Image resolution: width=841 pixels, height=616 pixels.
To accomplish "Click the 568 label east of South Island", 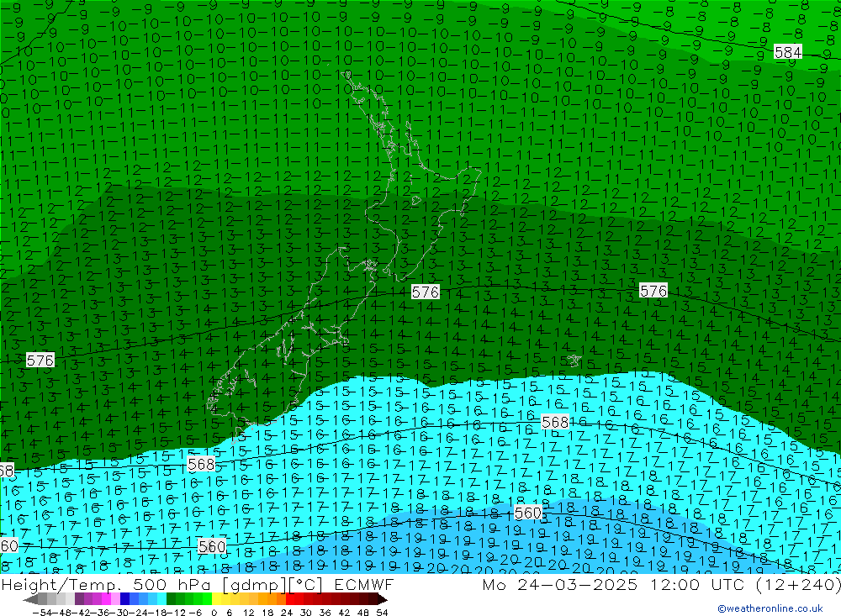I will (554, 422).
